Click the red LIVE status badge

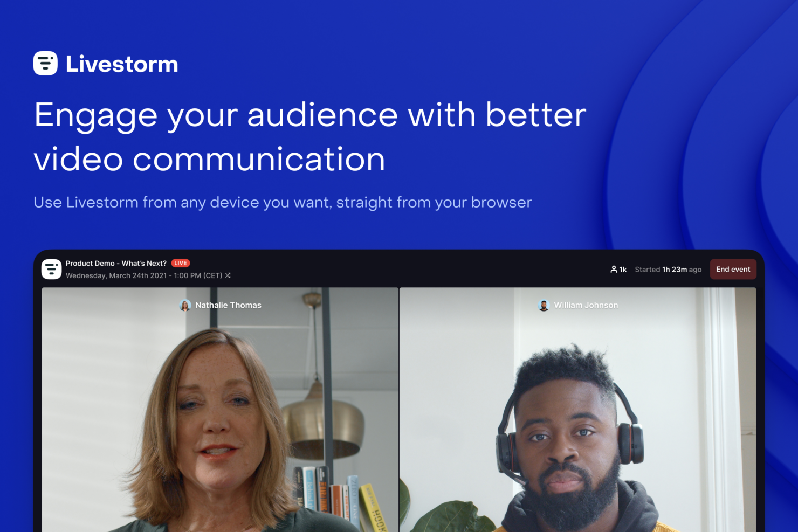pyautogui.click(x=181, y=263)
